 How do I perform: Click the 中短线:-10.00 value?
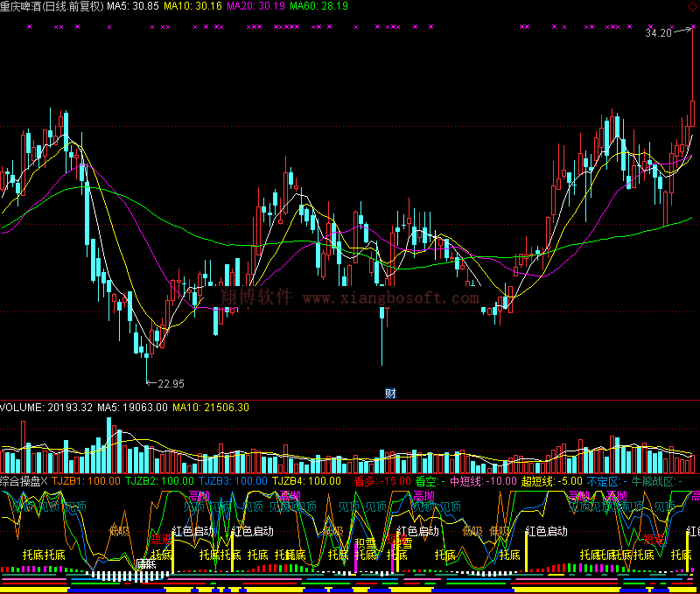tap(483, 481)
